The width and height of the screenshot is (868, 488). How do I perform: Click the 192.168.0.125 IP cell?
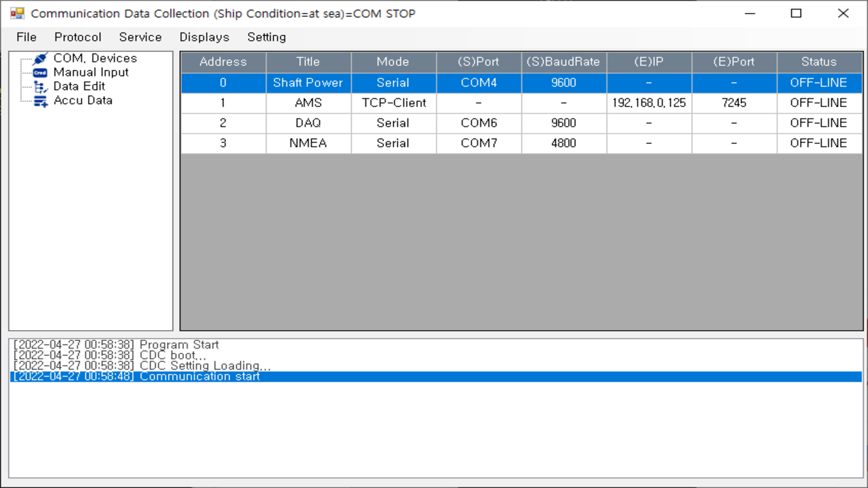pos(649,103)
